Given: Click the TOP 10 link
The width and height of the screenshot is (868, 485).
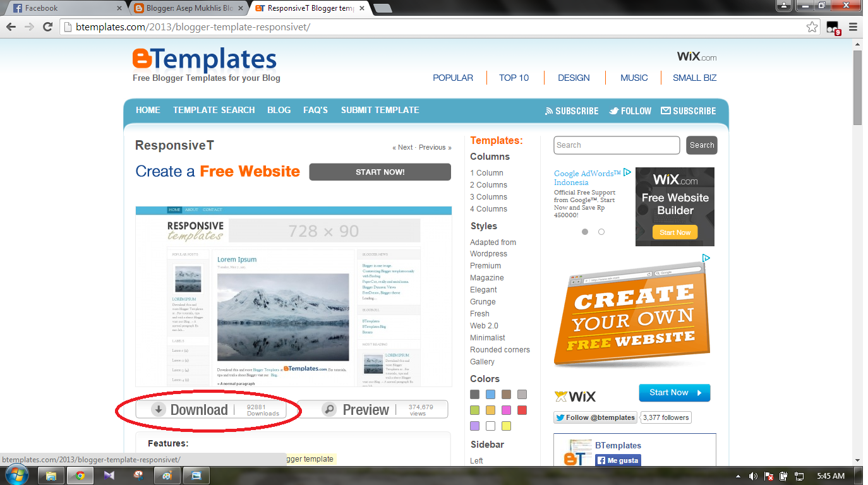Looking at the screenshot, I should (x=514, y=78).
